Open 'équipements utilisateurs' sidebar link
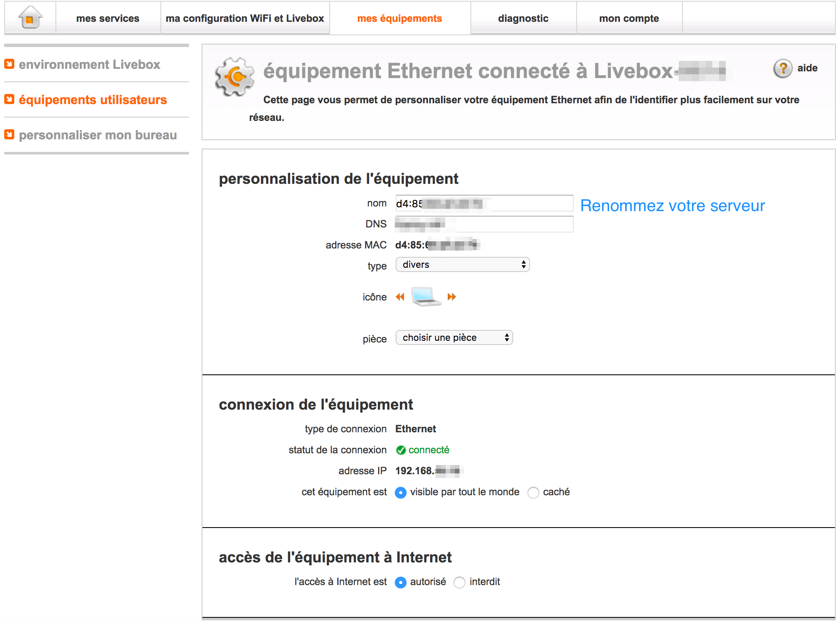 point(93,100)
